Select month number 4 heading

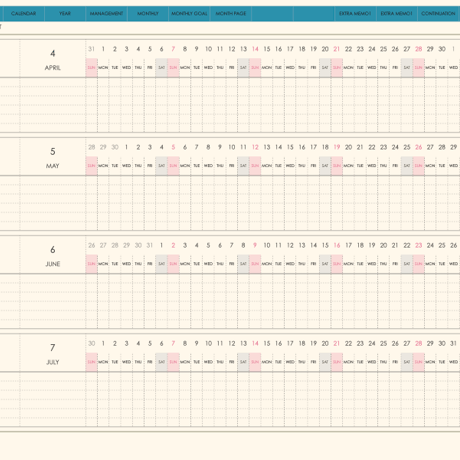[x=53, y=53]
